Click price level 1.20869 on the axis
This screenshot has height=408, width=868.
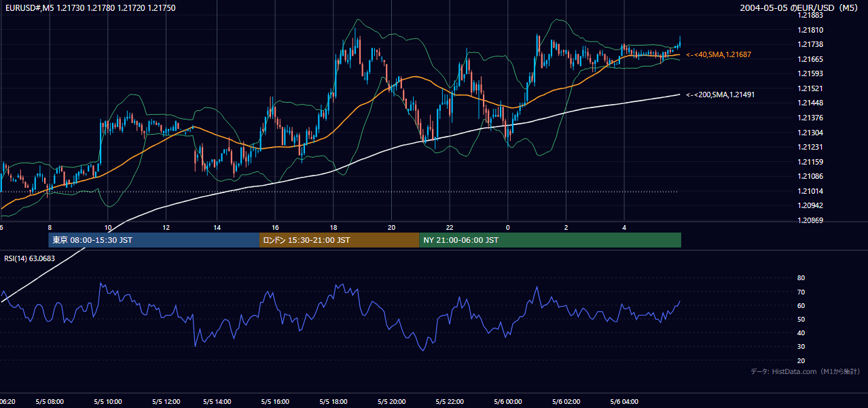click(x=811, y=220)
